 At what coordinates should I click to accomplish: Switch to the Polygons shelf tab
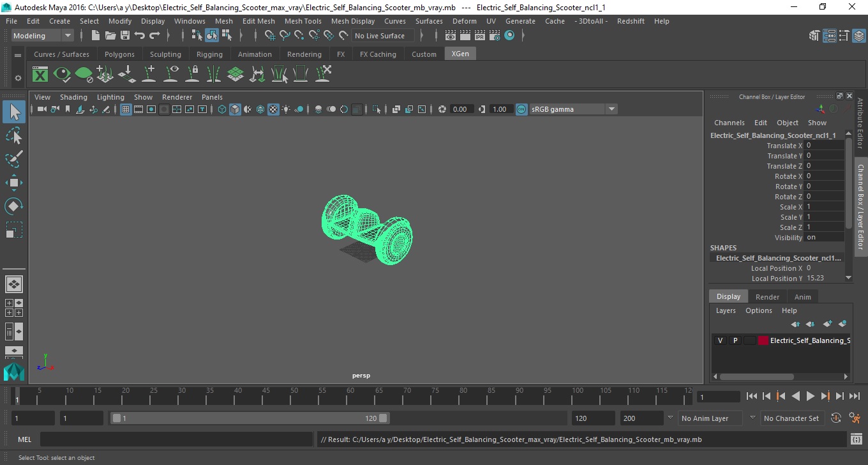119,54
